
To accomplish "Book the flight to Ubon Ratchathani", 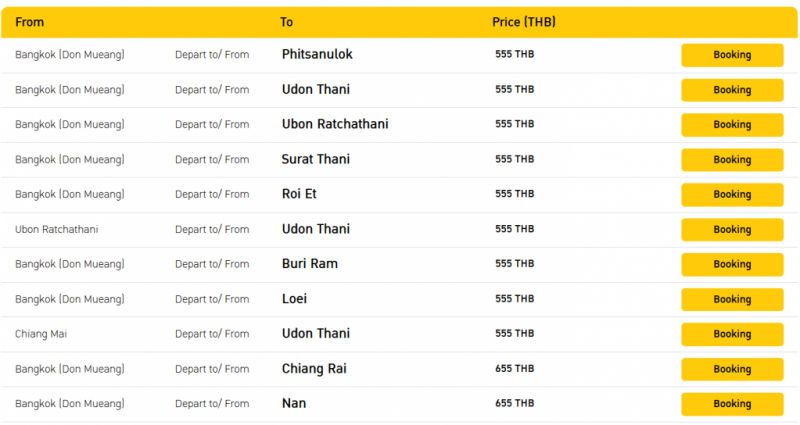I will click(x=732, y=125).
